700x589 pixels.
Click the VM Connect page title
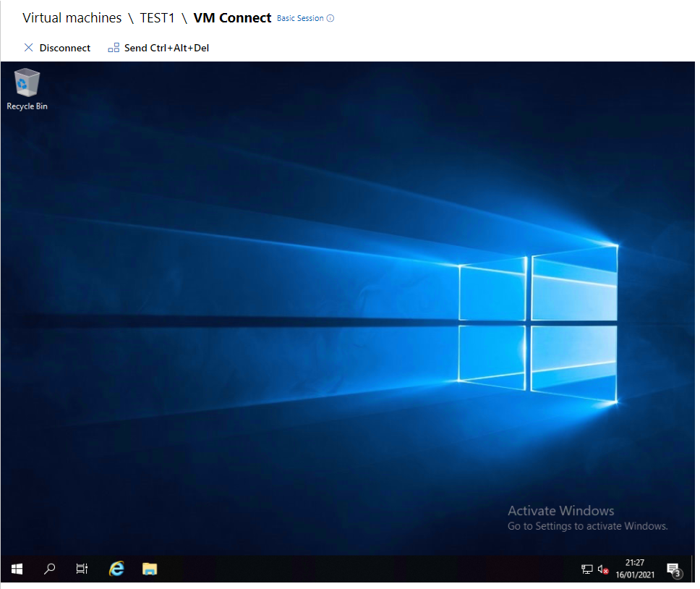pyautogui.click(x=232, y=18)
